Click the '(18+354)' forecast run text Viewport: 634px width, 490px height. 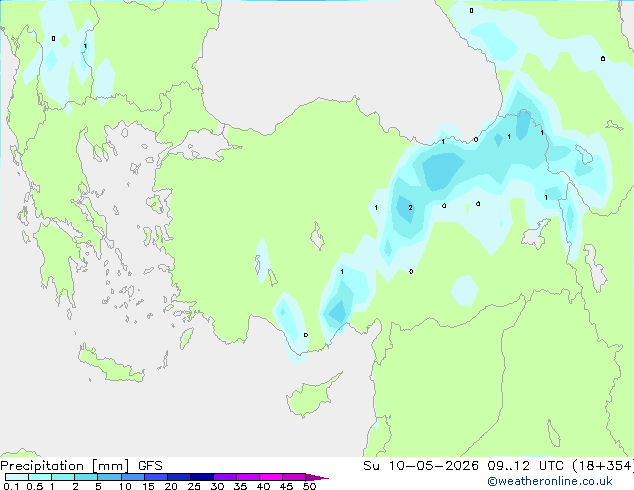click(603, 466)
